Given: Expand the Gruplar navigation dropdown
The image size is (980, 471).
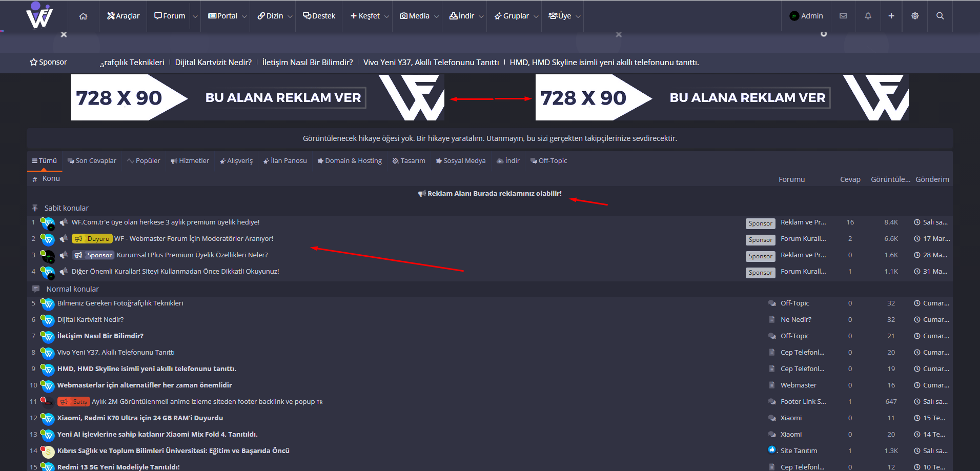Looking at the screenshot, I should tap(537, 16).
